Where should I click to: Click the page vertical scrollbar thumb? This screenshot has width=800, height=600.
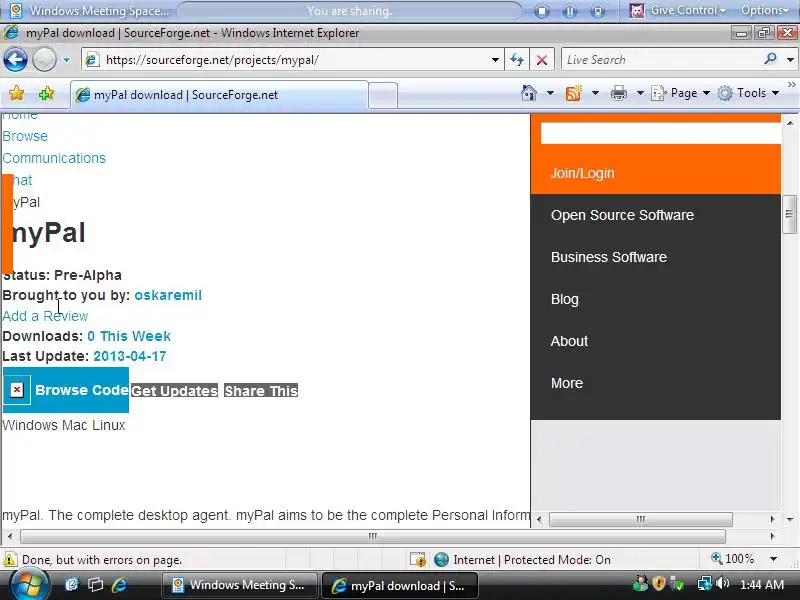click(x=789, y=214)
